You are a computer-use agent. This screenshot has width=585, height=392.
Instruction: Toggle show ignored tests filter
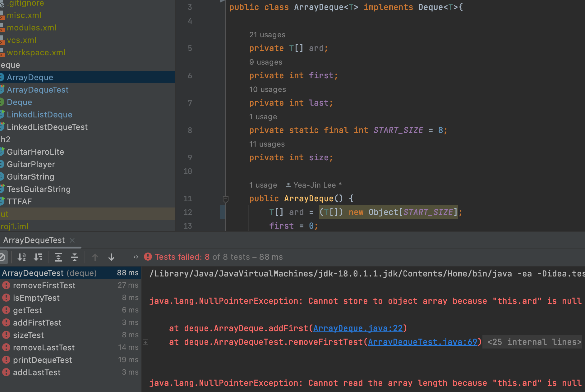[2, 257]
